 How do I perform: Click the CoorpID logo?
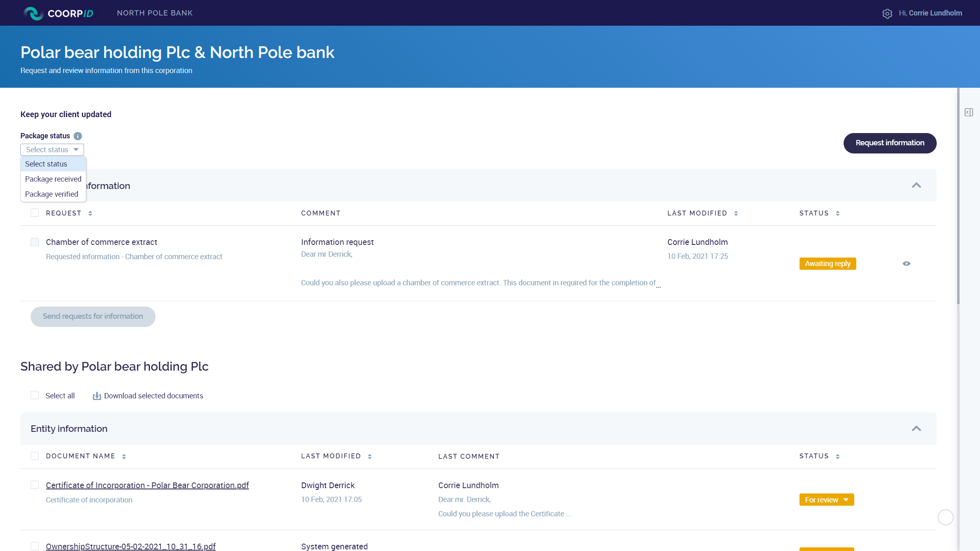click(x=58, y=13)
